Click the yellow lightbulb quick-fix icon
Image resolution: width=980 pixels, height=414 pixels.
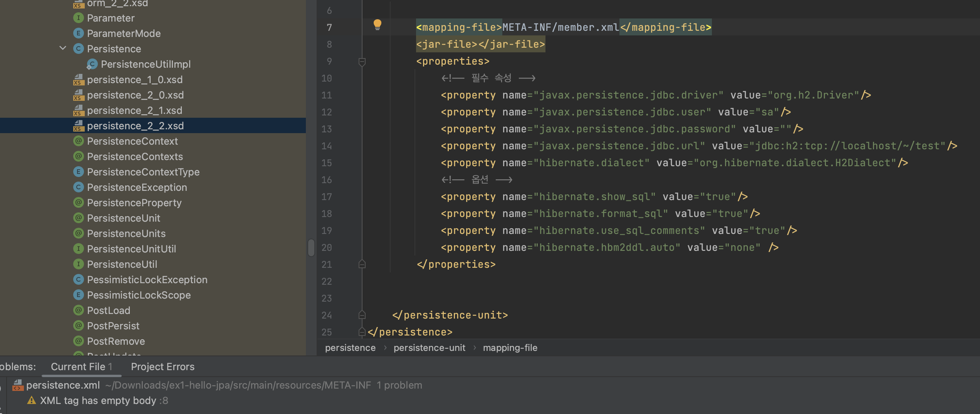click(x=378, y=25)
